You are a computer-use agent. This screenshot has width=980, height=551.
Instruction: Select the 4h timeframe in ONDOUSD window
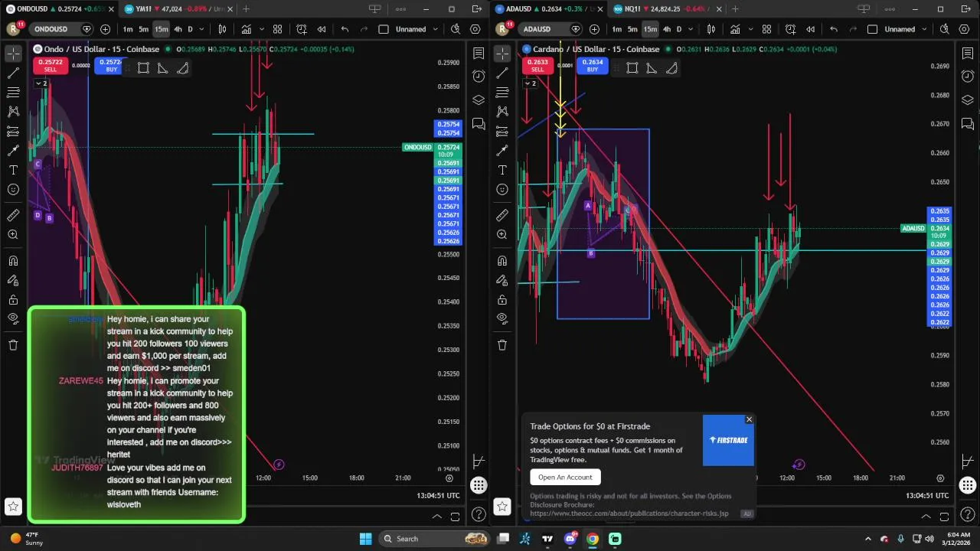(178, 29)
